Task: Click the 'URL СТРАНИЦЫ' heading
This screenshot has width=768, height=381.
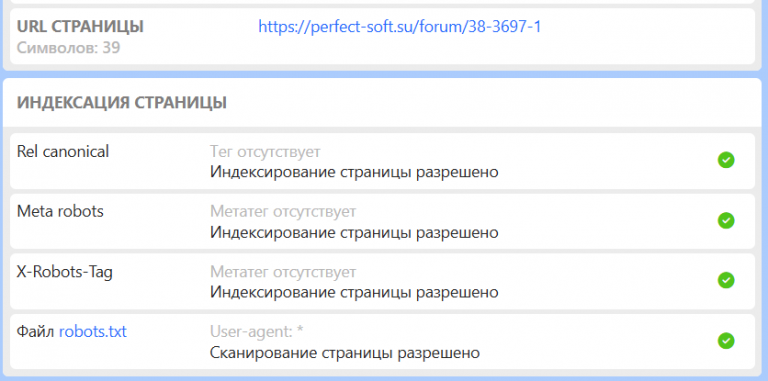Action: coord(80,26)
